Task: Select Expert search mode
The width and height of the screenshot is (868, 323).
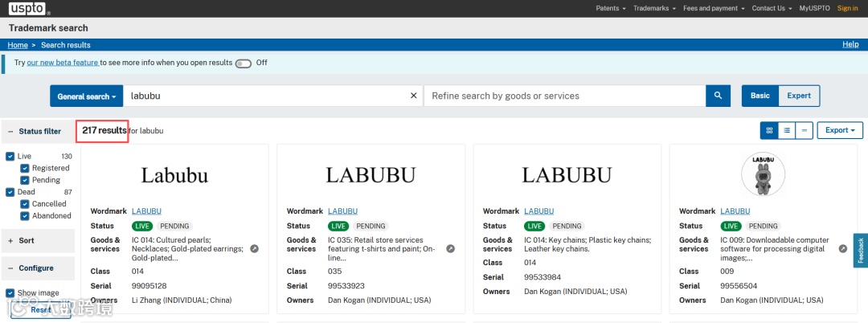Action: [x=799, y=96]
